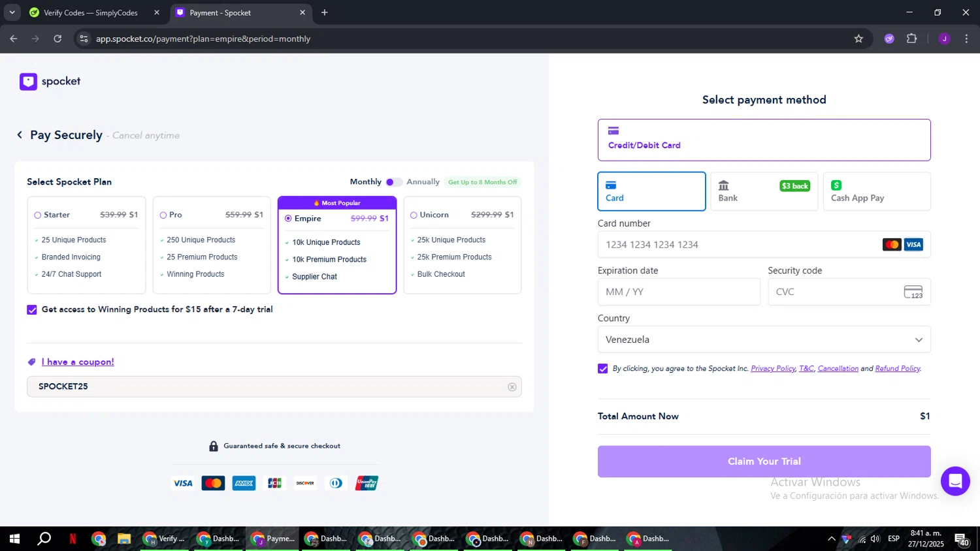Open File Explorer from taskbar
The height and width of the screenshot is (551, 980).
[124, 539]
